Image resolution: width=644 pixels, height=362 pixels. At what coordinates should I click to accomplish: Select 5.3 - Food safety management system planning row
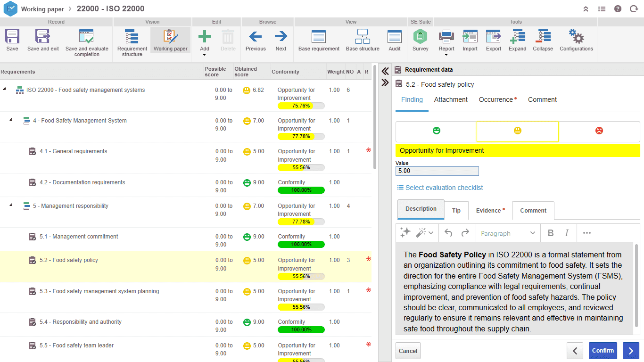186,297
